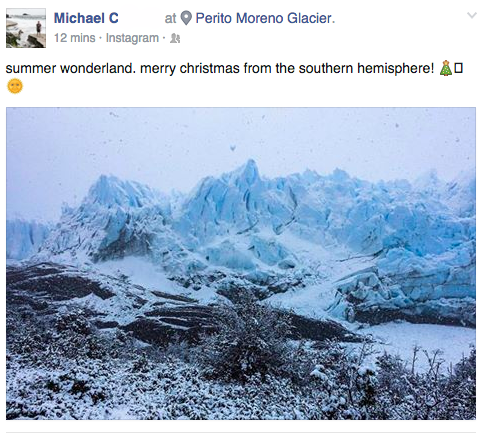Expand the post options chevron menu
Screen dimensions: 485x438
(472, 15)
